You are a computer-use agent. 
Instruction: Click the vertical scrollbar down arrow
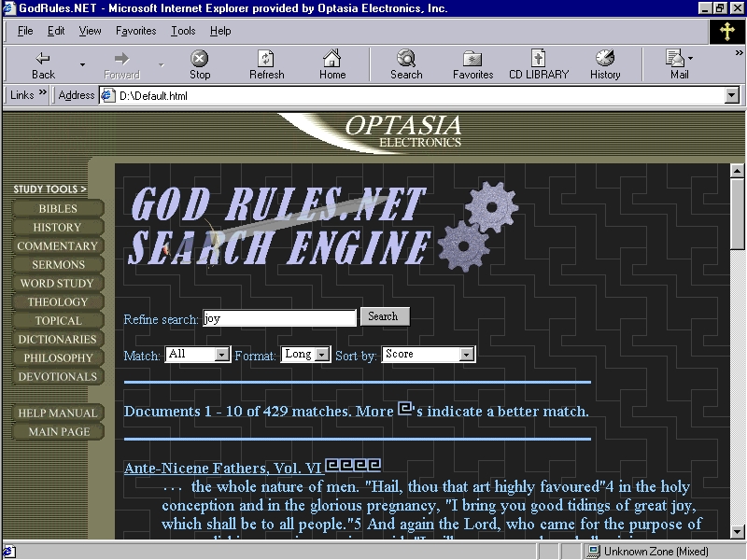click(737, 531)
